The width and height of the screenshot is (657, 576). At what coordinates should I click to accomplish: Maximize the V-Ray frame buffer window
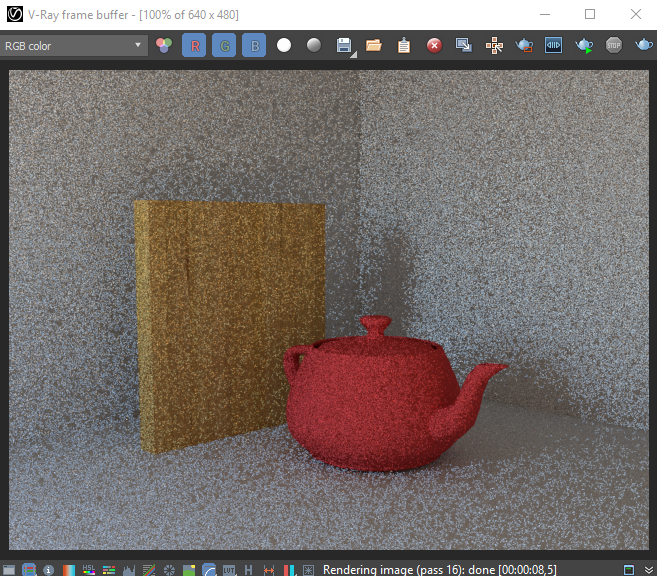(590, 14)
